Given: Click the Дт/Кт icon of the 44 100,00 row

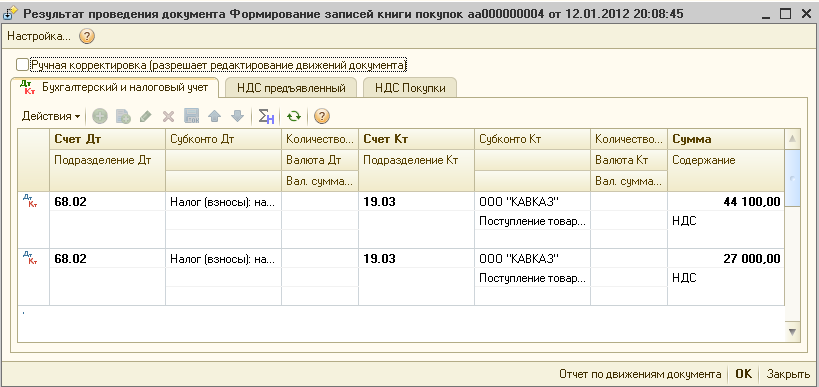Looking at the screenshot, I should pos(30,201).
